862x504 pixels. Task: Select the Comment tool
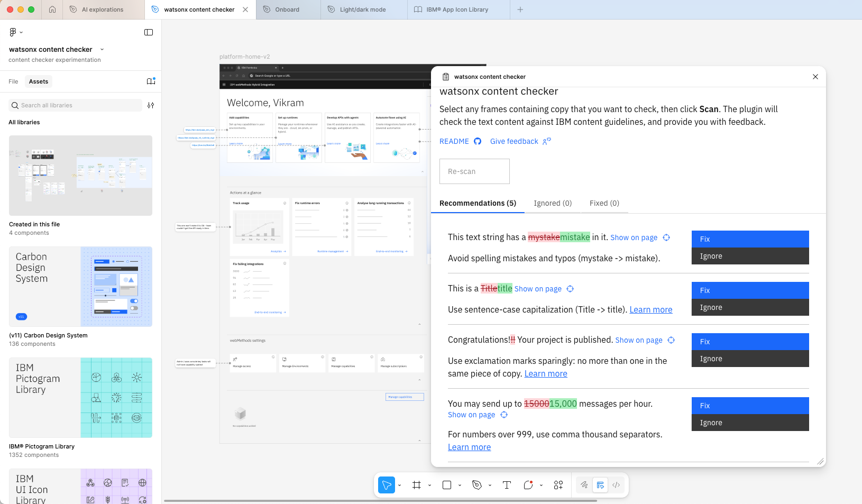[x=528, y=485]
